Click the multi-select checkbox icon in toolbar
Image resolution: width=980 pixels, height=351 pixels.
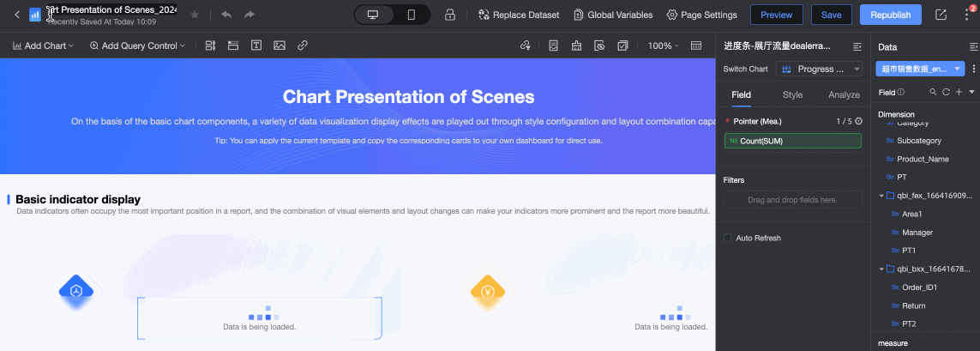tap(622, 45)
